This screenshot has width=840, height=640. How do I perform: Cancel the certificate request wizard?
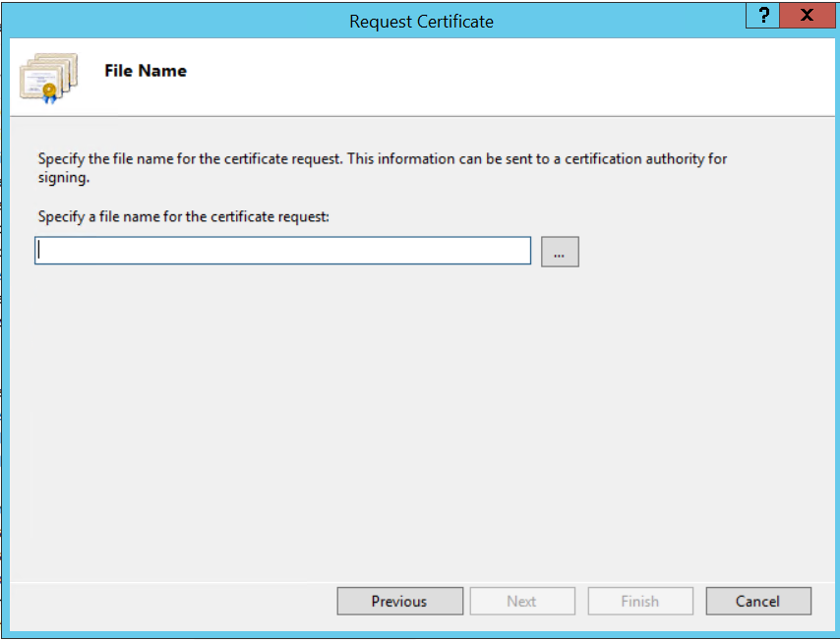click(x=758, y=601)
